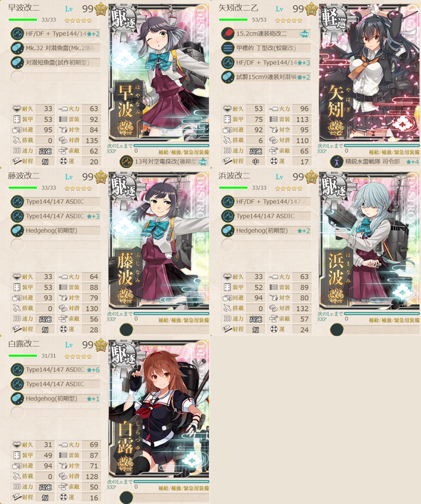The width and height of the screenshot is (421, 504).
Task: Click the purple command icon for 精鋭水雷戦隊 司令部
Action: pyautogui.click(x=337, y=161)
